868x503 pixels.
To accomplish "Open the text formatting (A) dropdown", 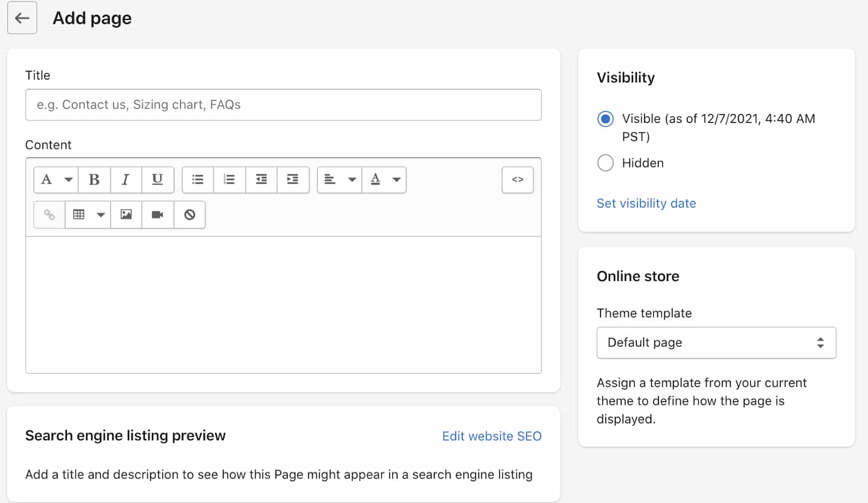I will [56, 179].
